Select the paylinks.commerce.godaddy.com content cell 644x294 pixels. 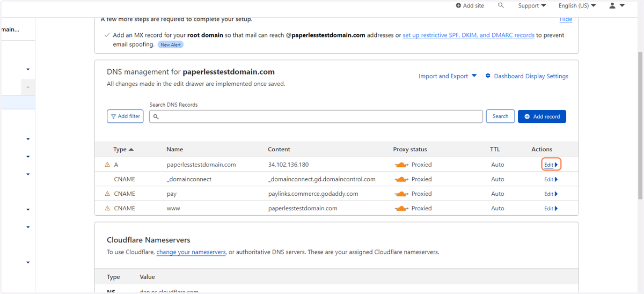pyautogui.click(x=313, y=194)
